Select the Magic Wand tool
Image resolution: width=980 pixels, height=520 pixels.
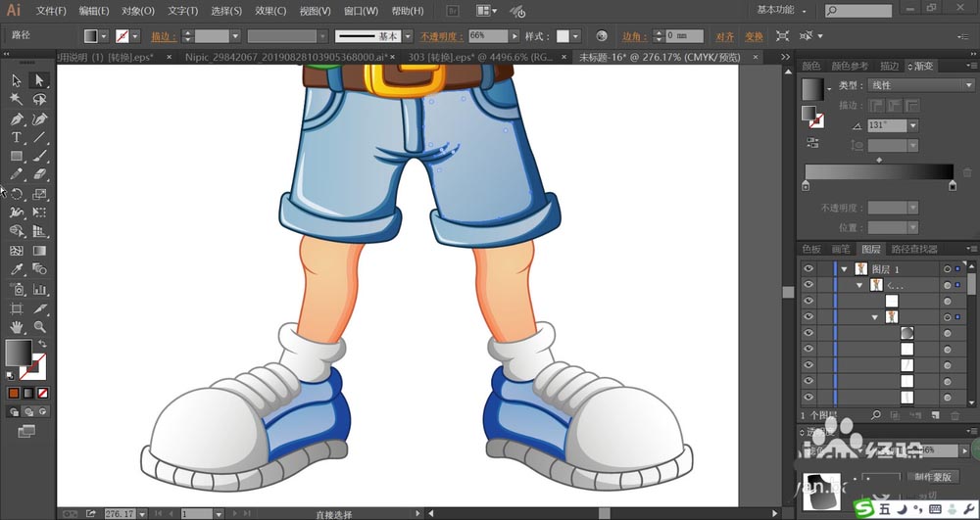[17, 100]
